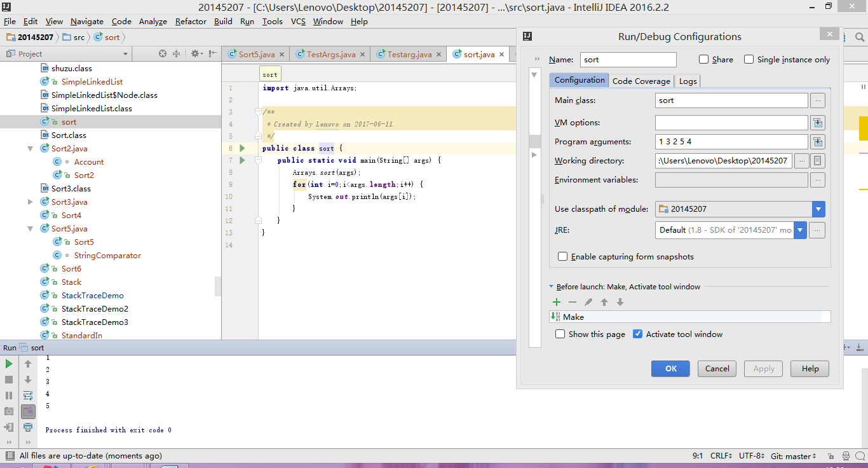Edit Environment variables with ellipsis button
The width and height of the screenshot is (868, 468).
point(818,180)
